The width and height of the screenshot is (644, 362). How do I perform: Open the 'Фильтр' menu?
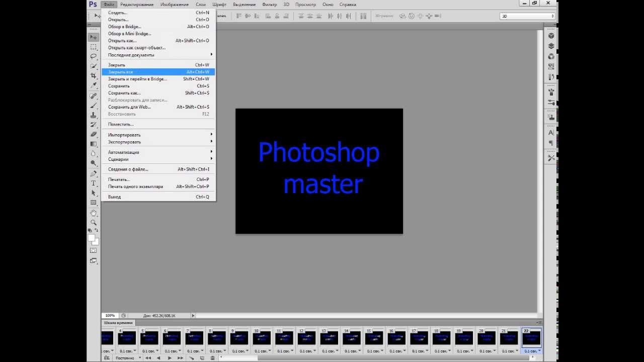270,5
